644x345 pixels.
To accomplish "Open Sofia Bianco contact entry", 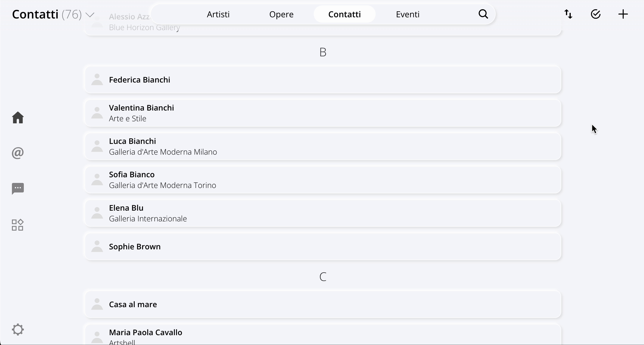I will click(323, 180).
